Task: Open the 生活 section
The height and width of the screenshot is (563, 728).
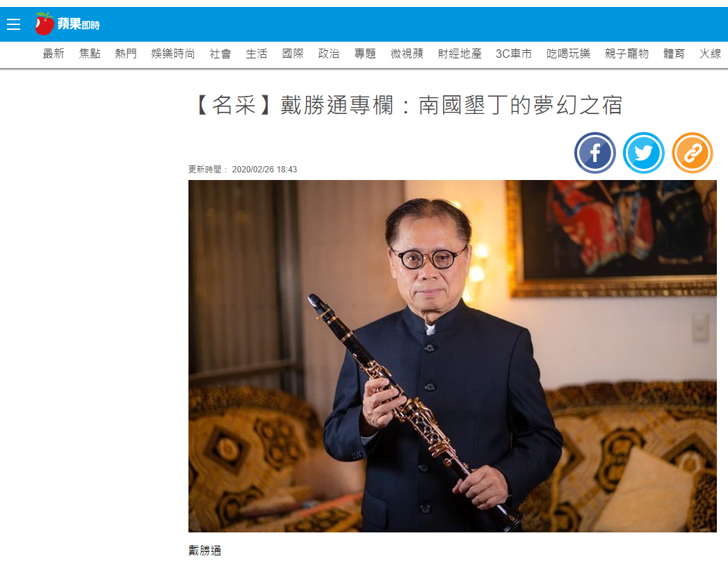Action: [257, 54]
